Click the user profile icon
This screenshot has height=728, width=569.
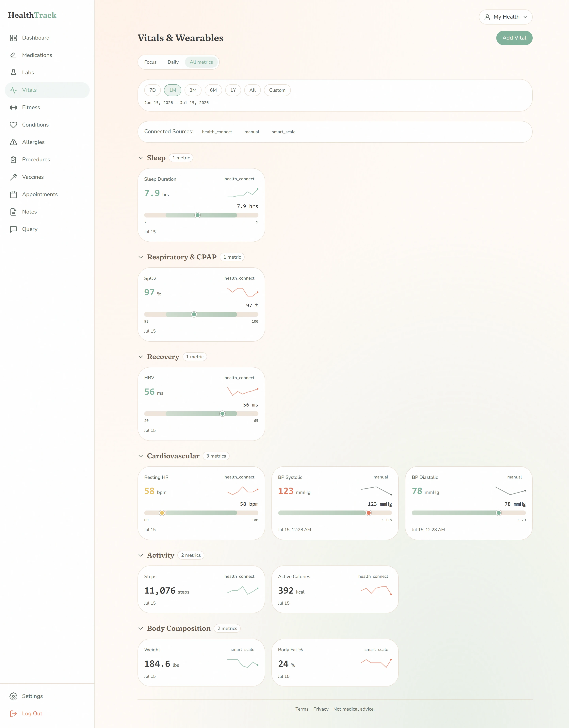point(487,17)
